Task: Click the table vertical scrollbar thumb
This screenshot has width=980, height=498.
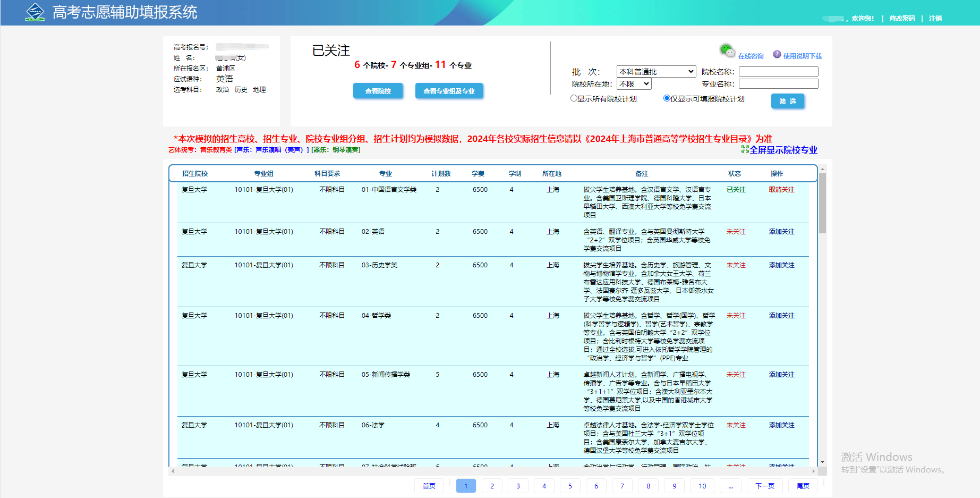Action: point(822,203)
